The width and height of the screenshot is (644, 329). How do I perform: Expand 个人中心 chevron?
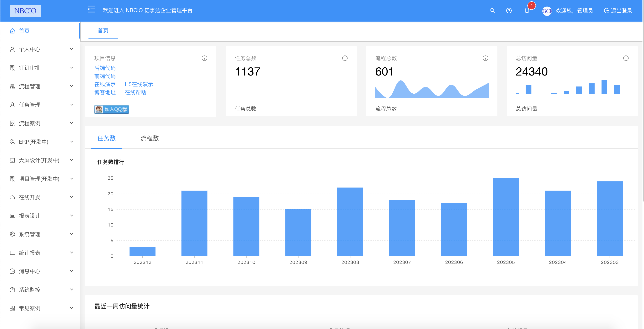coord(72,49)
